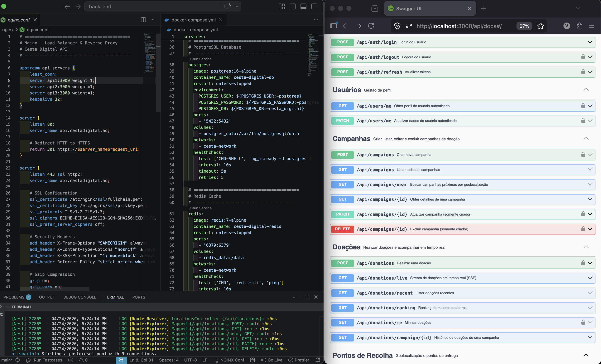601x364 pixels.
Task: Click the lock on POST /api/campaigns
Action: 583,154
